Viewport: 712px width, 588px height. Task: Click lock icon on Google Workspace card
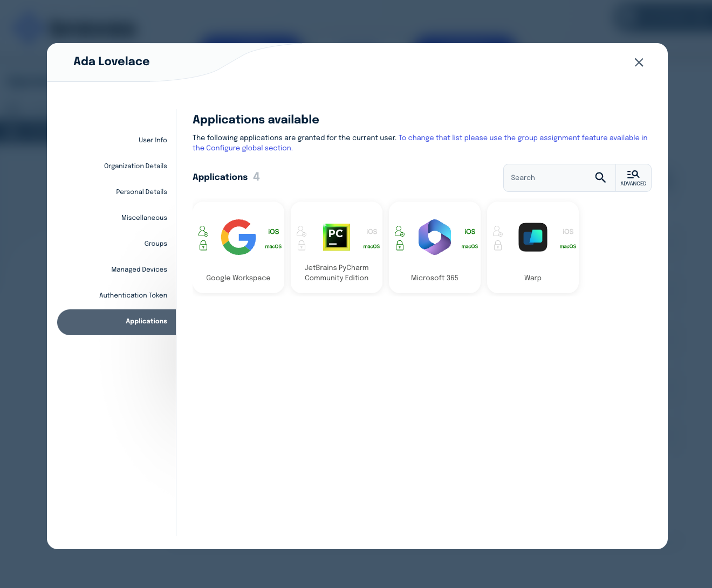coord(203,245)
